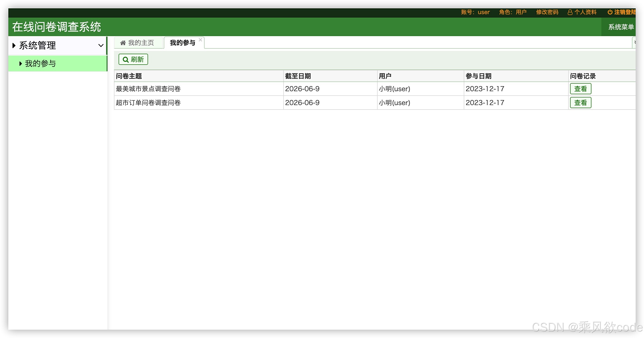The height and width of the screenshot is (338, 644).
Task: Switch to the 我的参与 tab
Action: (183, 43)
